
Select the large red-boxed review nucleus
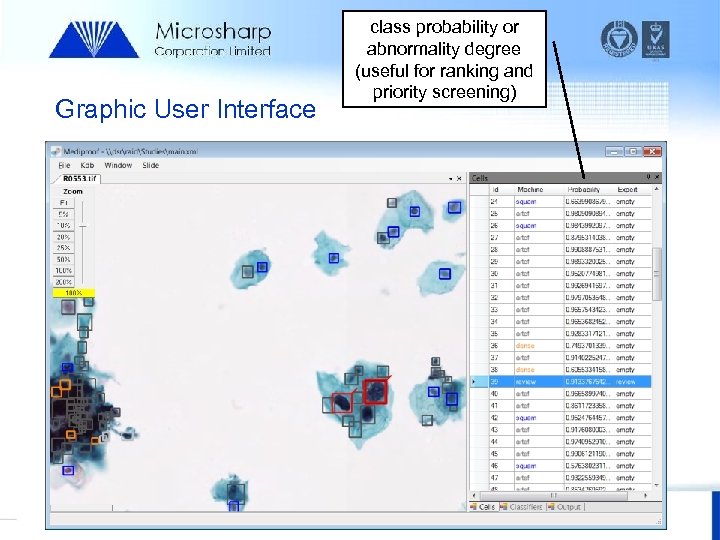coord(376,392)
